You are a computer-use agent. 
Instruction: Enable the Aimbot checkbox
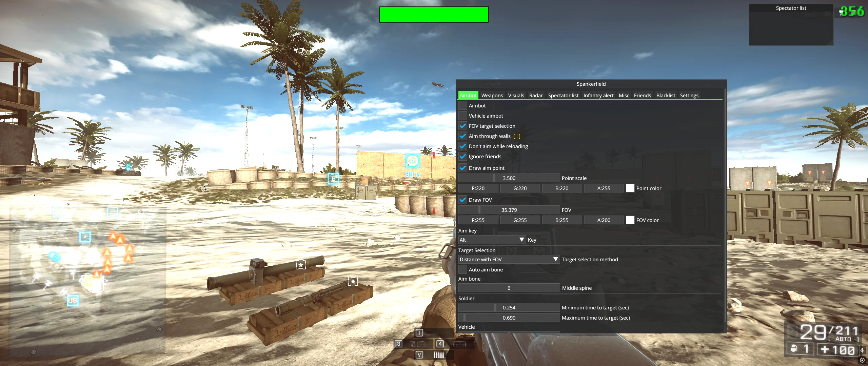pyautogui.click(x=462, y=105)
